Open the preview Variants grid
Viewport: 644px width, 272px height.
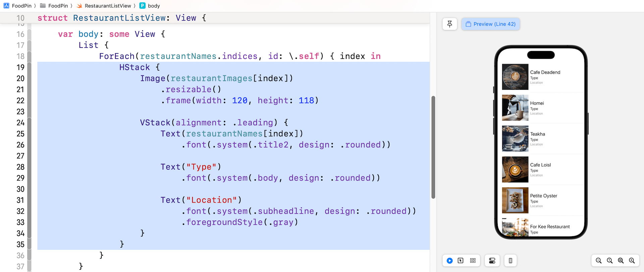[x=473, y=261]
